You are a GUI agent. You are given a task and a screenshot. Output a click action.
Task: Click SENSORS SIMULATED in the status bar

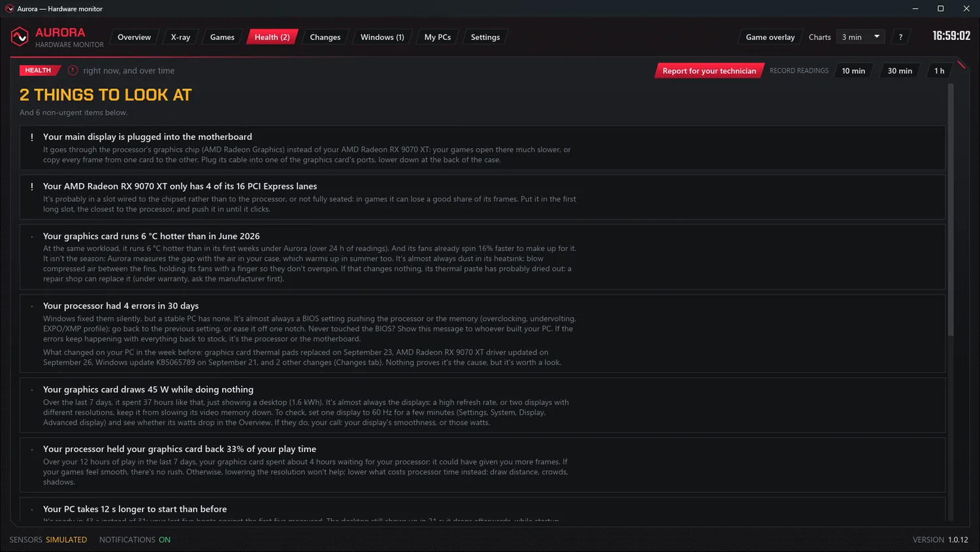click(48, 540)
